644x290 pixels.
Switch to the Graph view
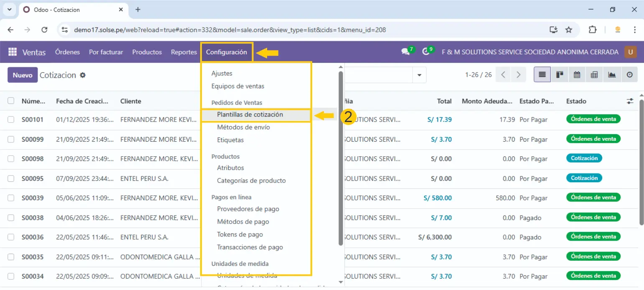tap(612, 75)
